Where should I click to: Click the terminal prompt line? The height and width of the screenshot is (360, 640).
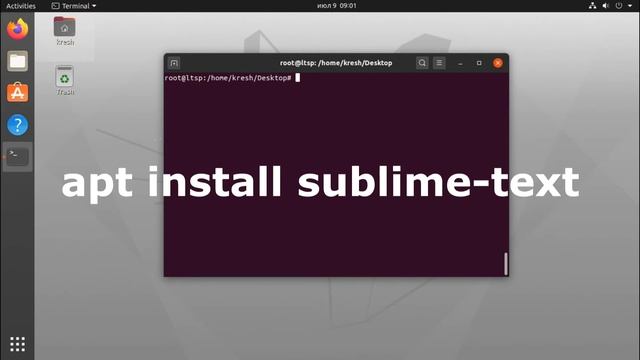click(x=232, y=78)
